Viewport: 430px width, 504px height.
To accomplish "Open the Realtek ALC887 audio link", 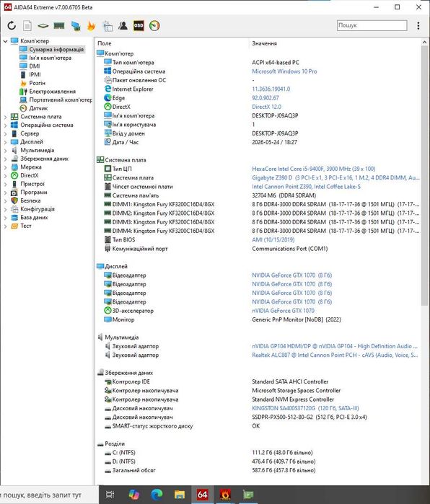I will (x=335, y=355).
